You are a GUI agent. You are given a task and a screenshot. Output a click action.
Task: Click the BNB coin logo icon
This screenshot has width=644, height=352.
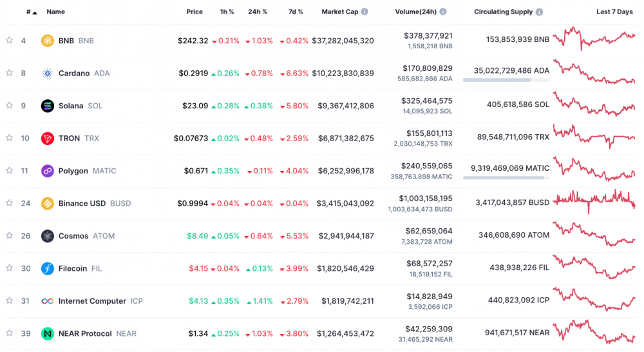(47, 41)
